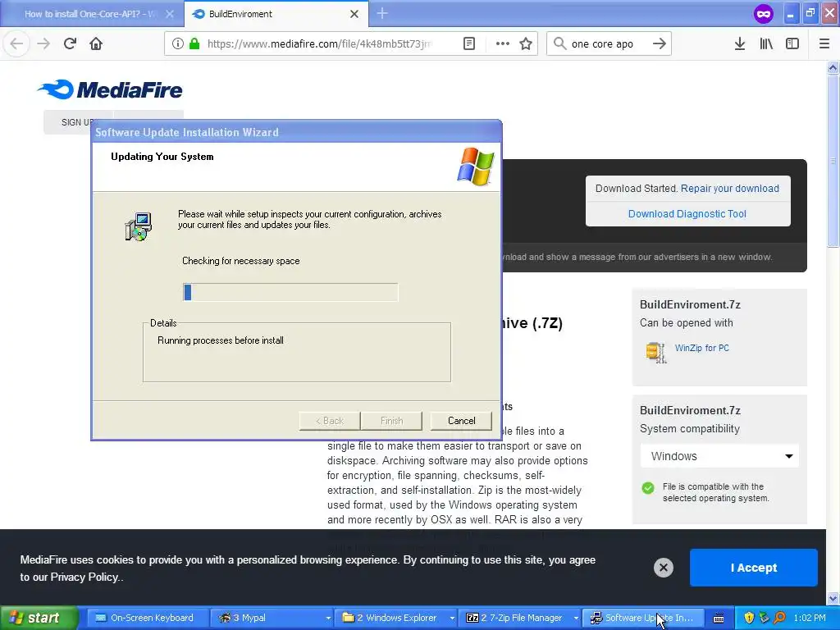Bookmark this page with the star icon

click(526, 43)
